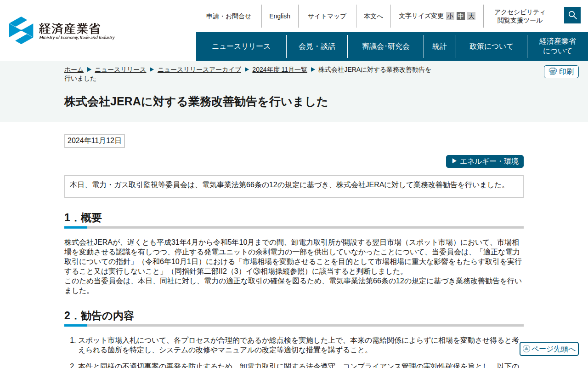This screenshot has height=368, width=588.
Task: Click the page title 株式会社JERAに対する業務改善勧告
Action: point(196,102)
